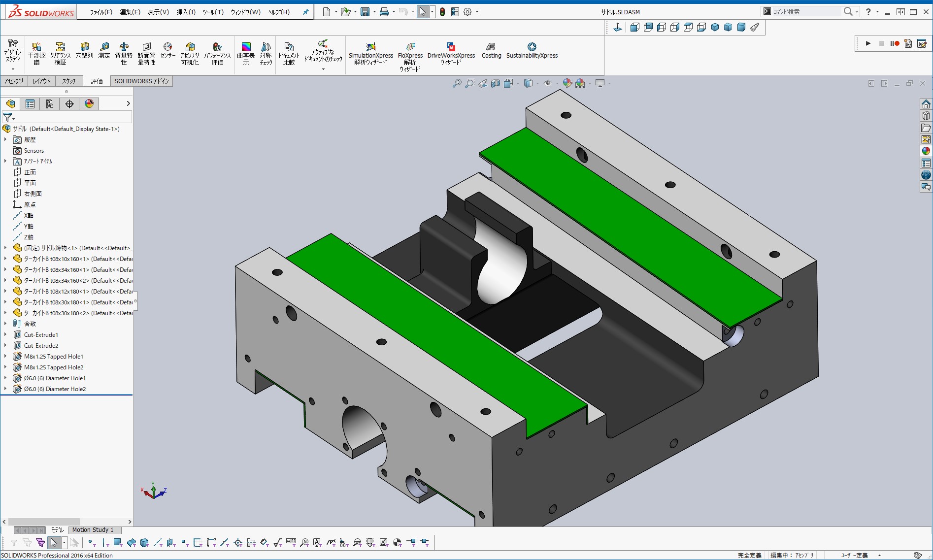Switch to the SOLIDWORKS アドイン tab
The height and width of the screenshot is (560, 933).
[142, 81]
